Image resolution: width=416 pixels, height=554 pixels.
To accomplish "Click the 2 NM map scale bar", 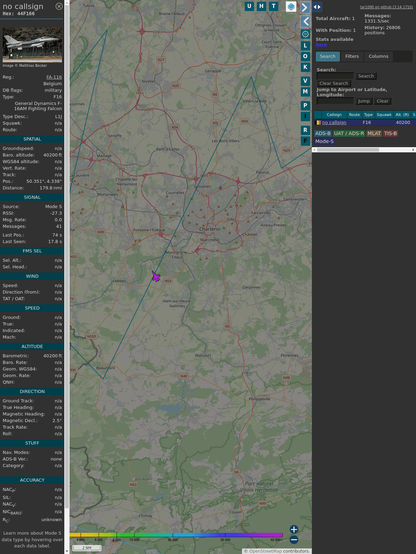I will click(x=87, y=548).
